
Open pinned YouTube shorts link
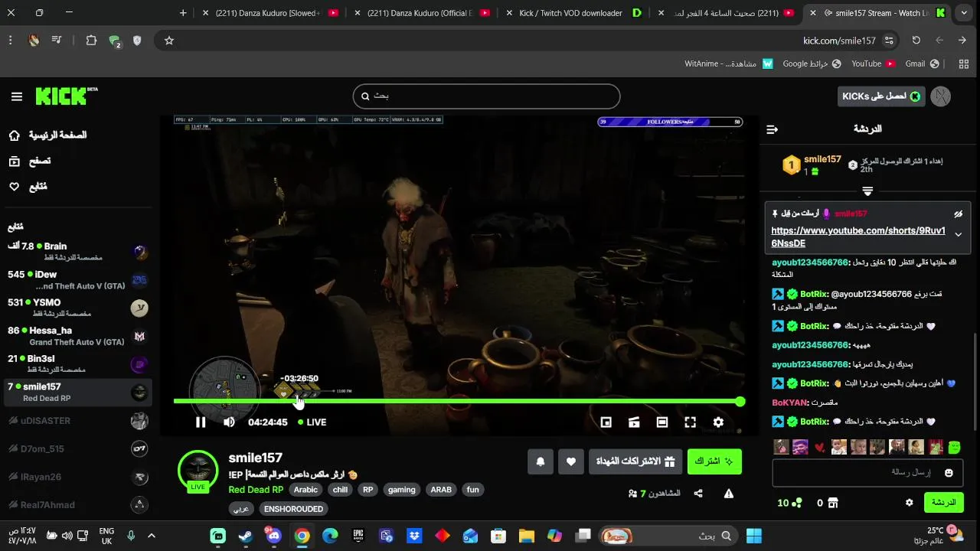click(x=858, y=236)
